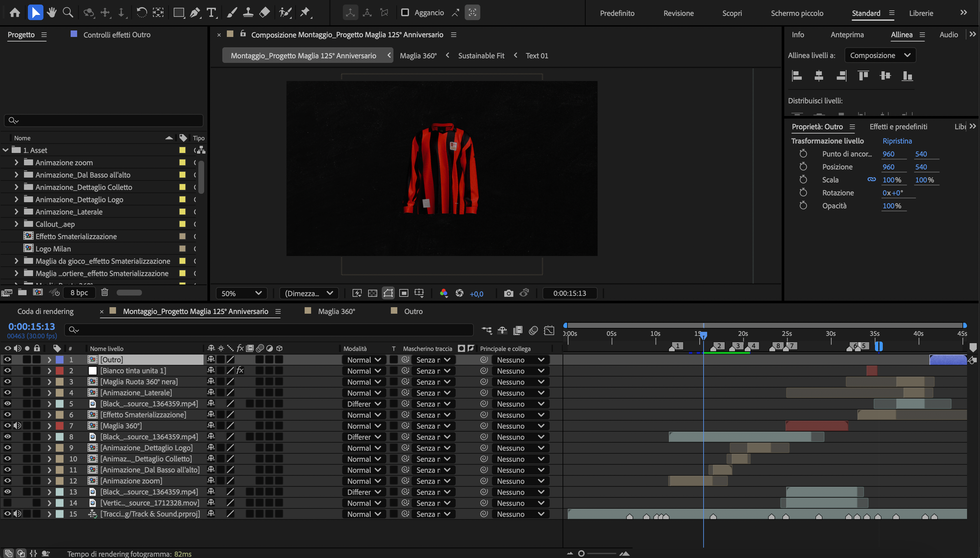Screen dimensions: 980x558
Task: Open the Coda di rendering tab
Action: click(x=45, y=311)
